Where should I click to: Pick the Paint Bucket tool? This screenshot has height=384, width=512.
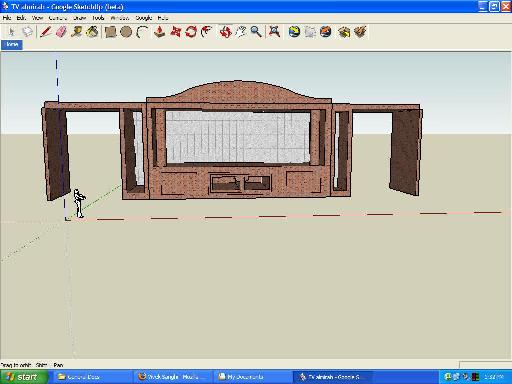point(92,32)
